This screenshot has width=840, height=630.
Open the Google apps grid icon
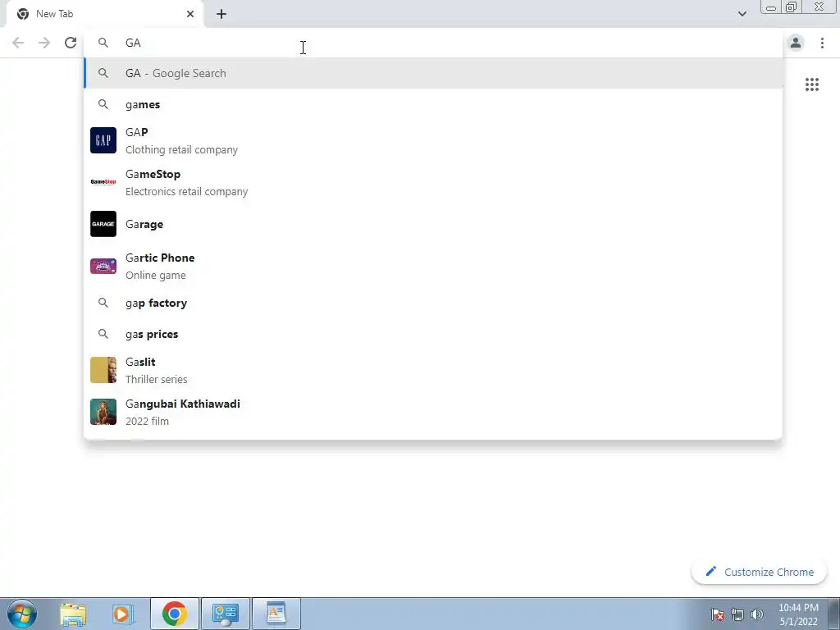click(811, 84)
